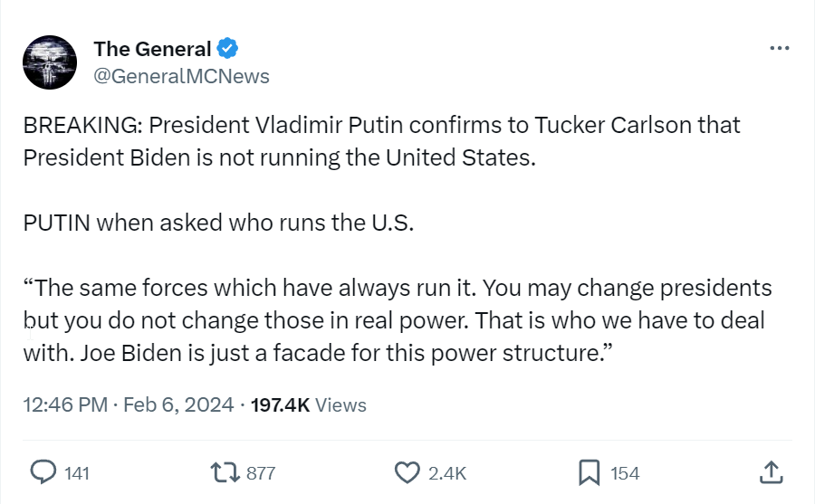Viewport: 815px width, 504px height.
Task: Share the post via the upload arrow icon
Action: tap(770, 471)
